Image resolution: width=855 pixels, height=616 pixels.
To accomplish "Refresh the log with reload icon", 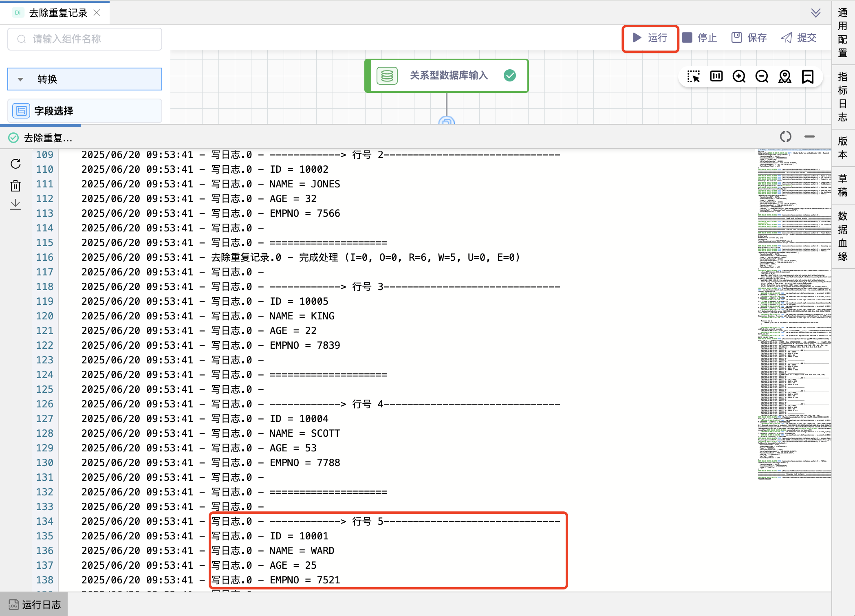I will [15, 164].
